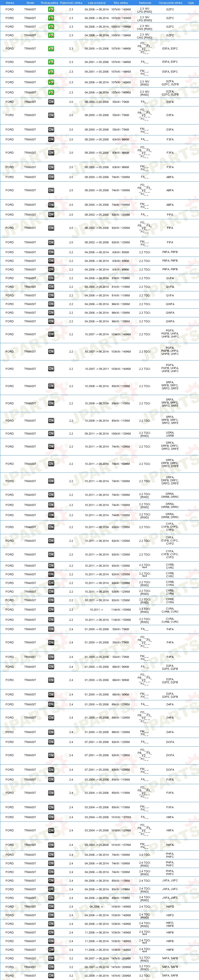Click the Lata produkcji column header
Viewport: 199px width, 980px height.
[x=96, y=3]
